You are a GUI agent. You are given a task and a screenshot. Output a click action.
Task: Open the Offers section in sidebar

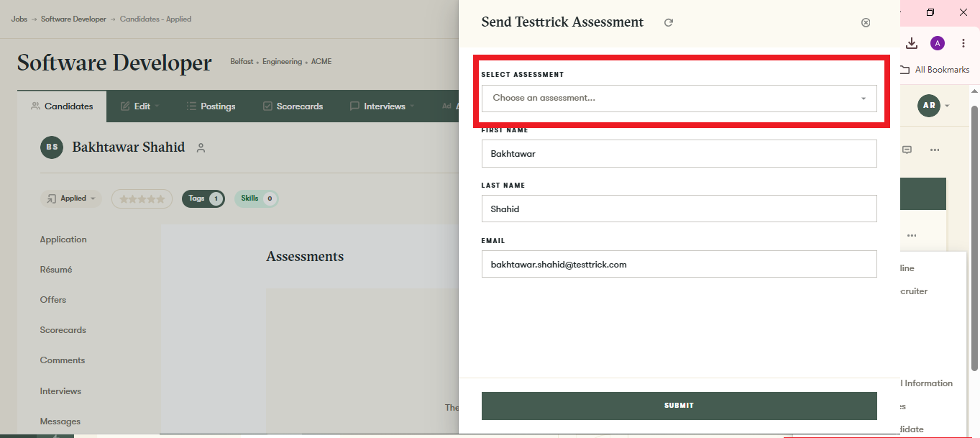pyautogui.click(x=53, y=300)
